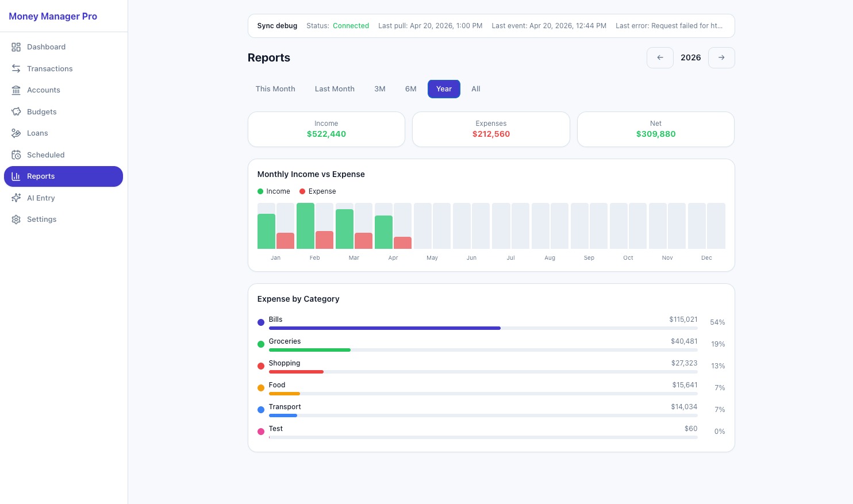Click the Reports bar-chart icon
Screen dimensions: 853x504
point(16,176)
